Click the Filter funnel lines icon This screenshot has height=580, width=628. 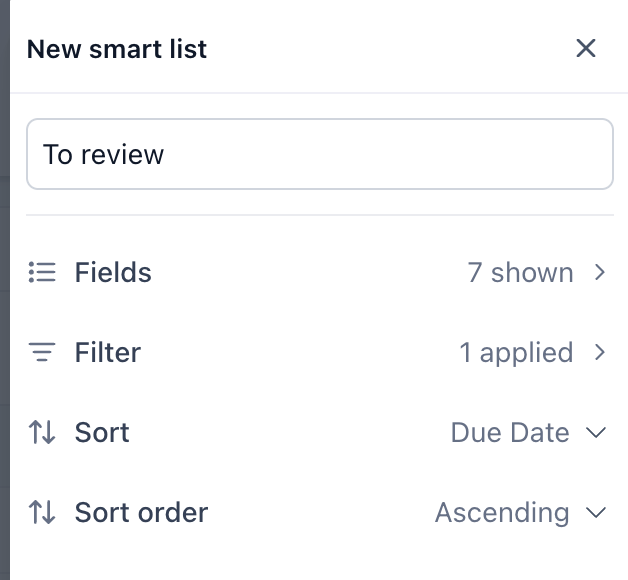pos(42,352)
